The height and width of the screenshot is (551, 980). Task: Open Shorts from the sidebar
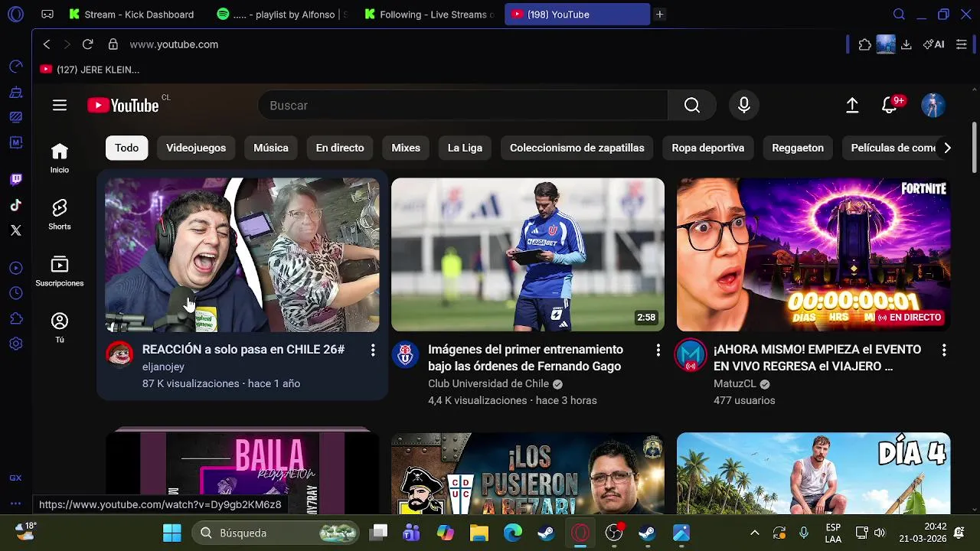[60, 215]
